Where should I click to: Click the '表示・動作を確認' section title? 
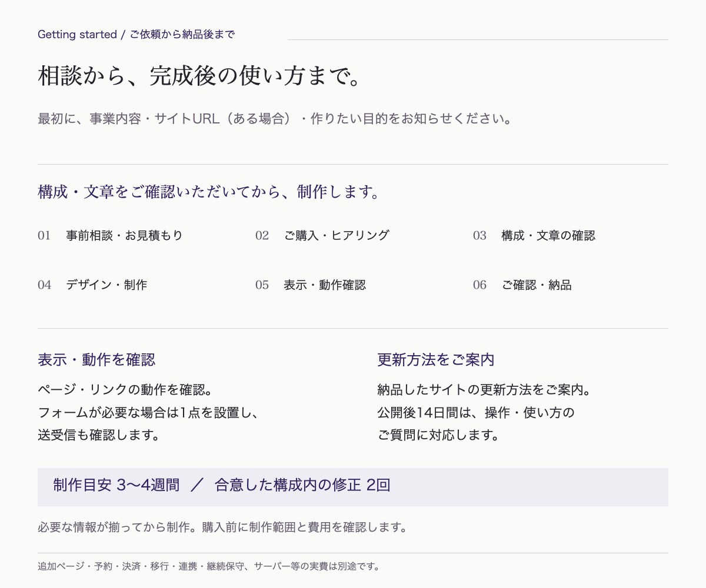(96, 359)
